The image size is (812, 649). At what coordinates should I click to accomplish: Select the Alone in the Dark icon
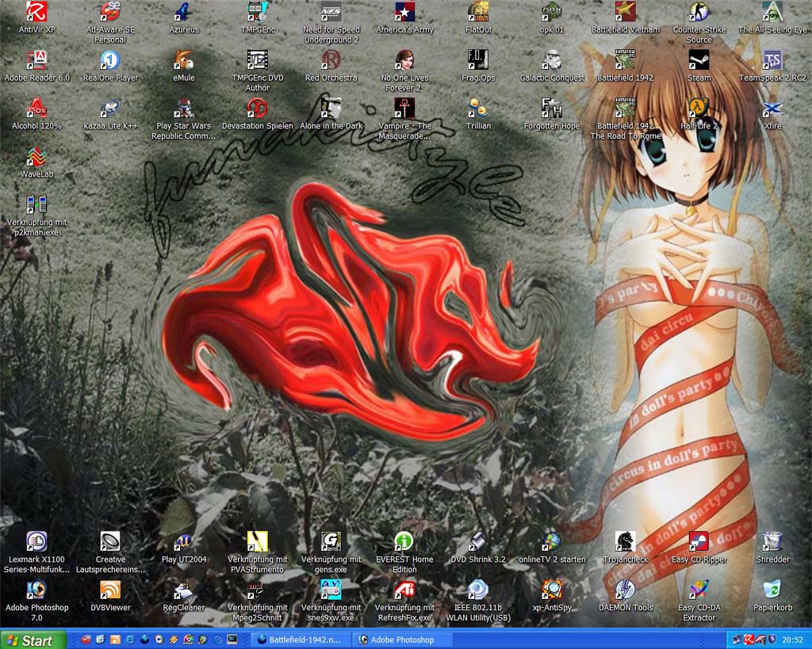pyautogui.click(x=331, y=108)
